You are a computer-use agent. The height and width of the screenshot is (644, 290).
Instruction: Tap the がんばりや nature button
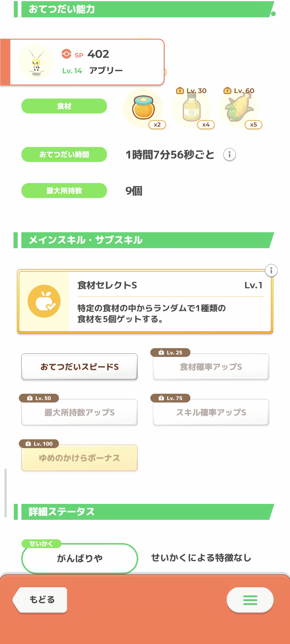coord(80,558)
